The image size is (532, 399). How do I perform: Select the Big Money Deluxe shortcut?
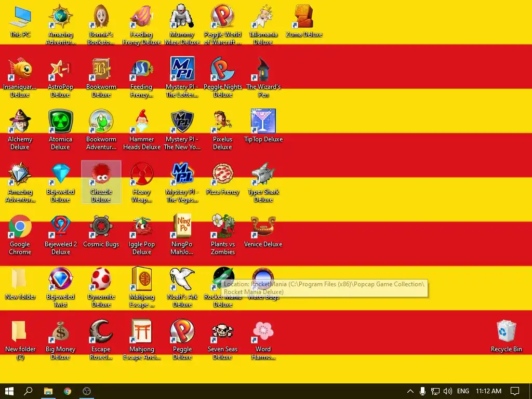point(60,340)
